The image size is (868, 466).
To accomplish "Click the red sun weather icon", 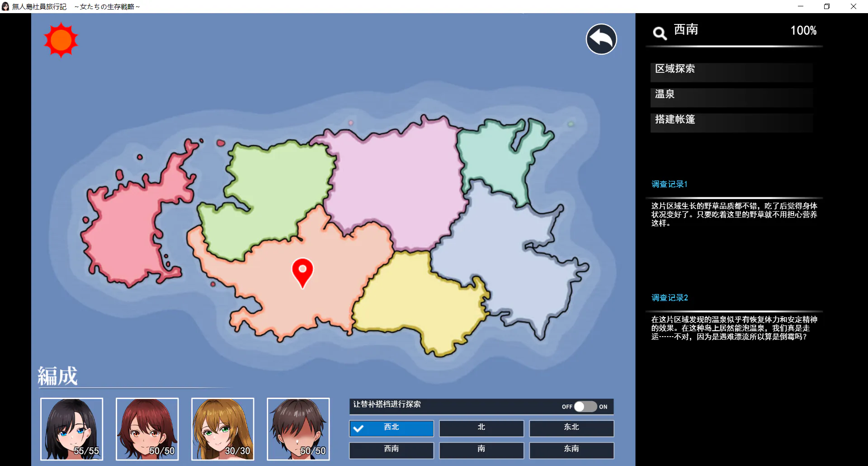I will [x=61, y=40].
